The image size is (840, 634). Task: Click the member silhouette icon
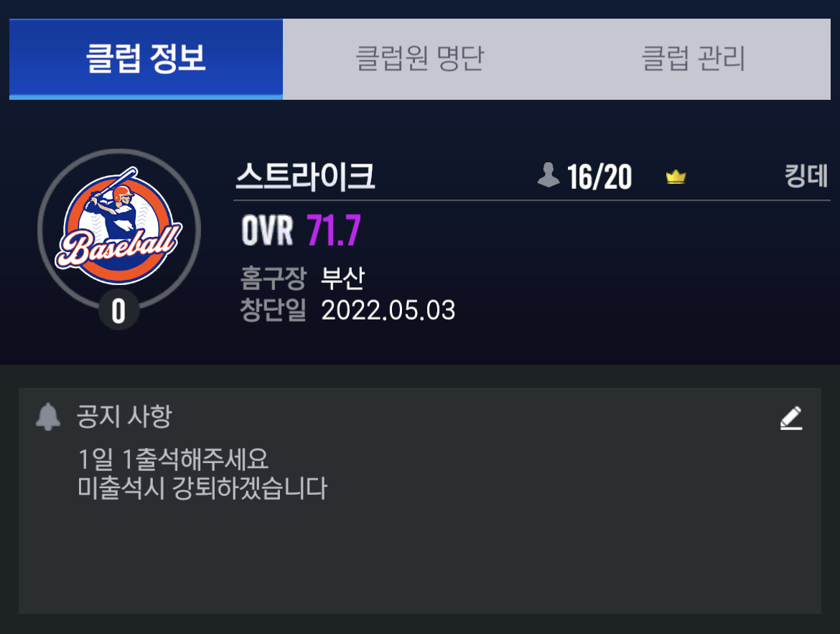(x=549, y=175)
